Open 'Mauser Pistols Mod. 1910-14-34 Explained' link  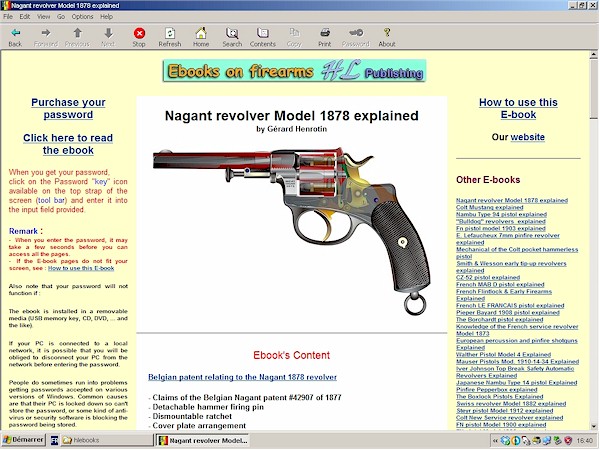(517, 362)
